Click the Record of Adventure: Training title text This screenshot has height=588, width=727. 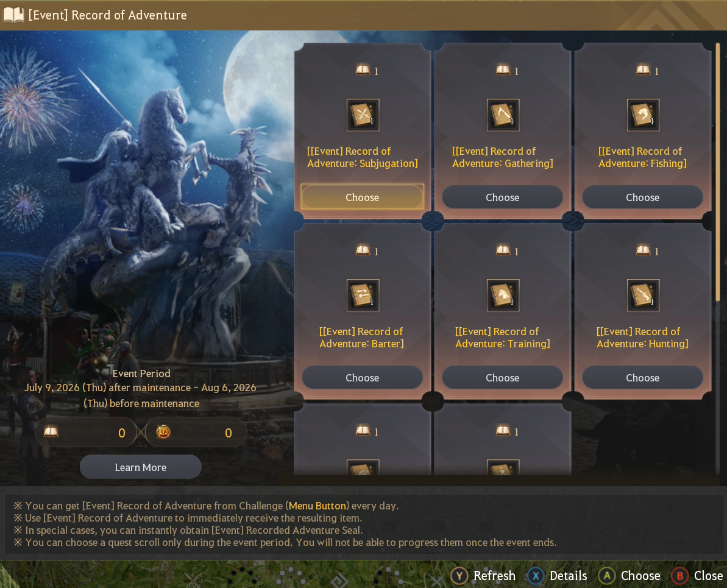(x=503, y=338)
